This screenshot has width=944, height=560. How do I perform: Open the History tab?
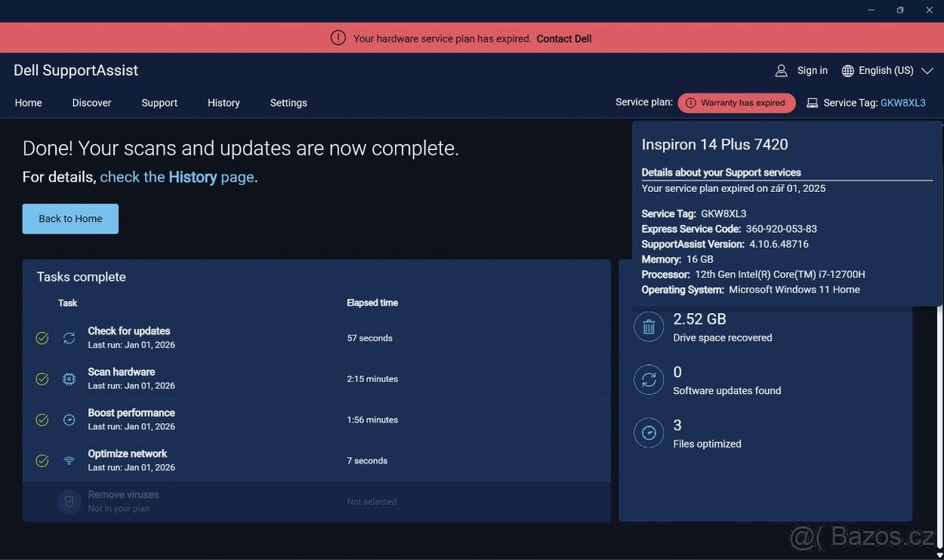point(223,103)
